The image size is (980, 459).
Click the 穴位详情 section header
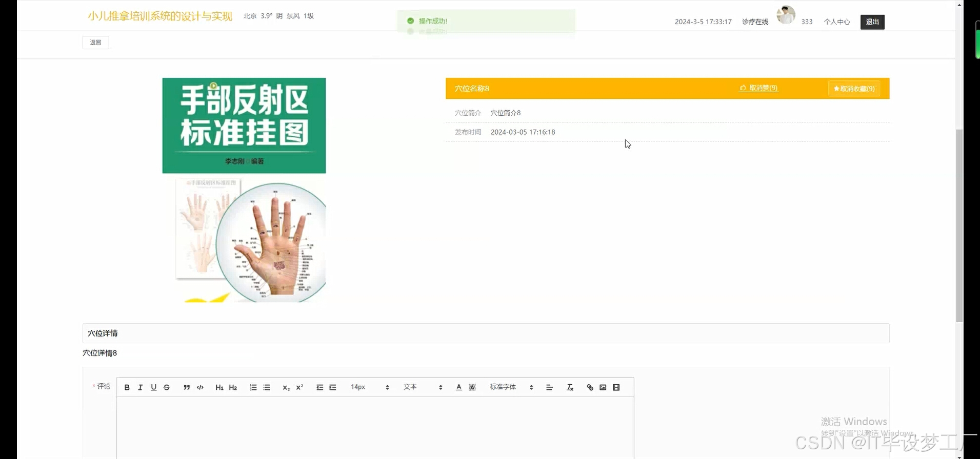(x=486, y=333)
